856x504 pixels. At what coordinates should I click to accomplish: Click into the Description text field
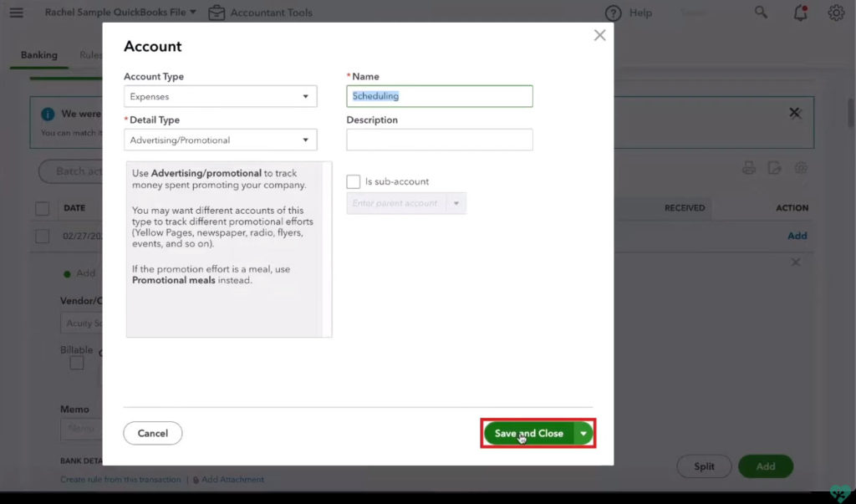pos(439,140)
